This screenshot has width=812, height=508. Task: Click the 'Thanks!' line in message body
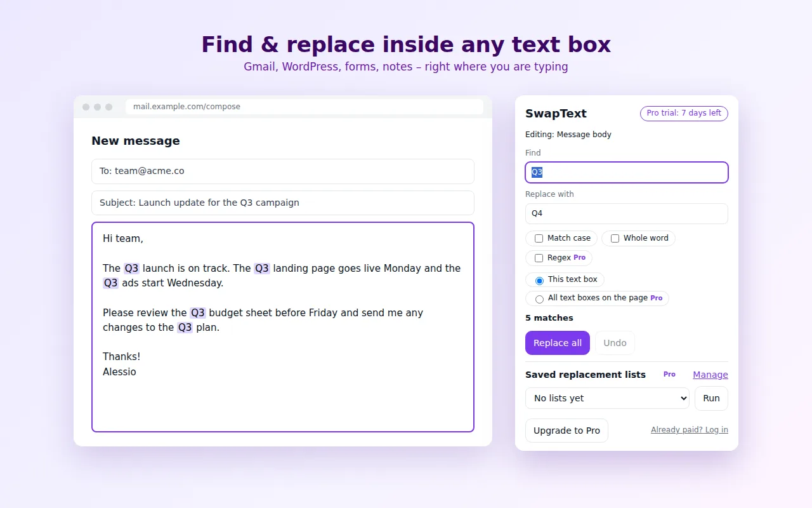coord(122,357)
